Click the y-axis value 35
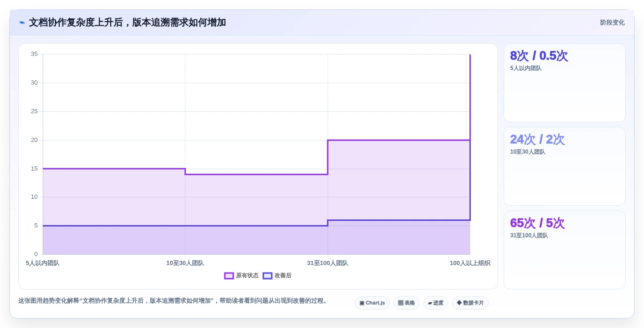Viewport: 644px width, 328px height. click(x=34, y=54)
